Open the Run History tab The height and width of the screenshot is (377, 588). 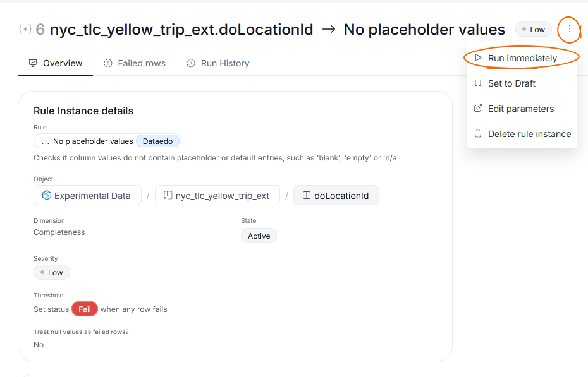tap(218, 63)
